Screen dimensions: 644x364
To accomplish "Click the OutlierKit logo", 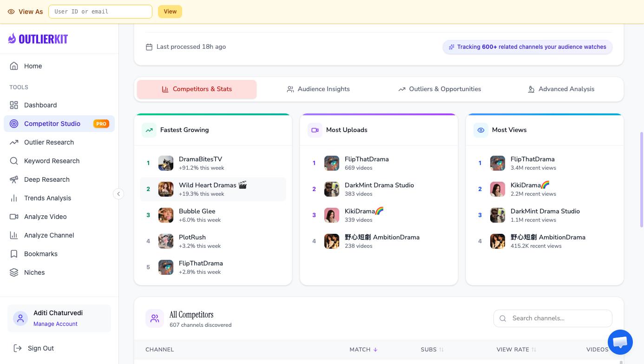I will tap(38, 39).
